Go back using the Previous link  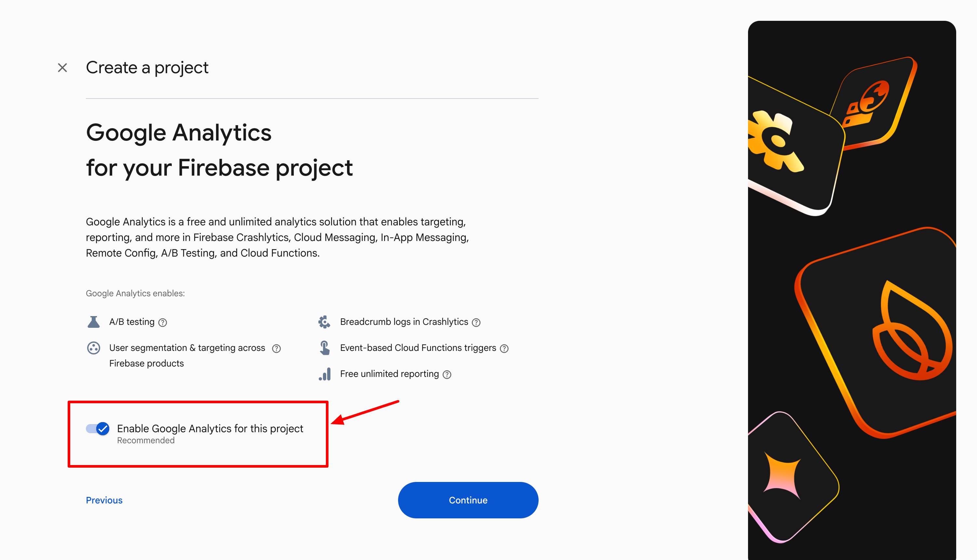(x=104, y=500)
